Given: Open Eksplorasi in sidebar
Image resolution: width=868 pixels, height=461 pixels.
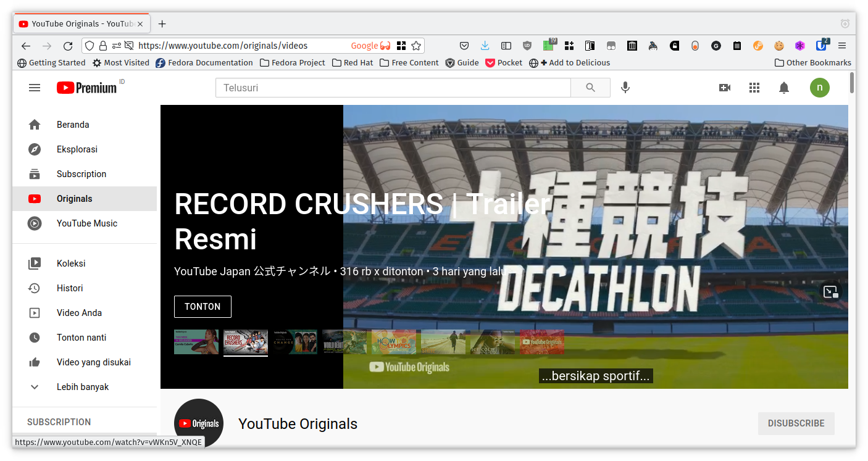Looking at the screenshot, I should 85,149.
